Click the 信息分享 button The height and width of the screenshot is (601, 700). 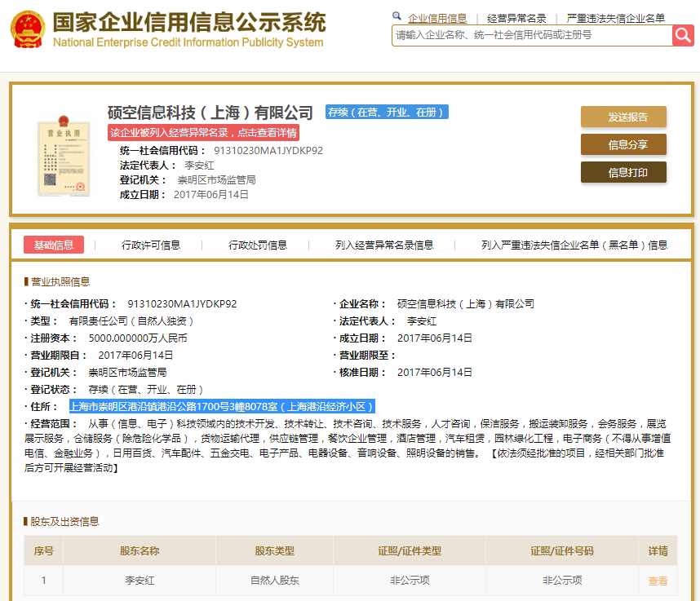[622, 144]
